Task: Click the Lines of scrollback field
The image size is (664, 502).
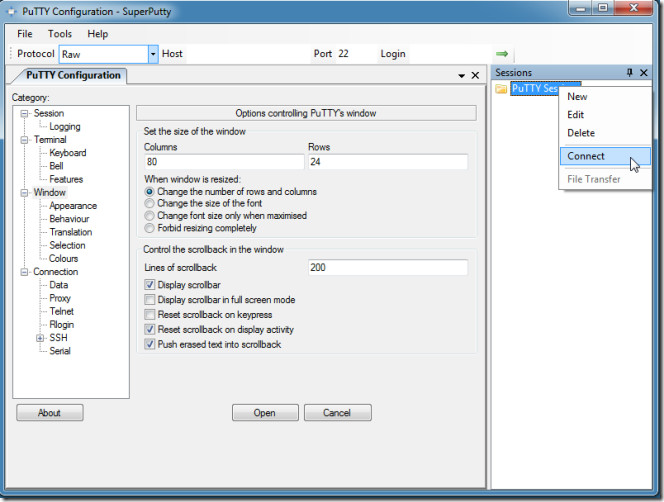Action: pos(388,267)
